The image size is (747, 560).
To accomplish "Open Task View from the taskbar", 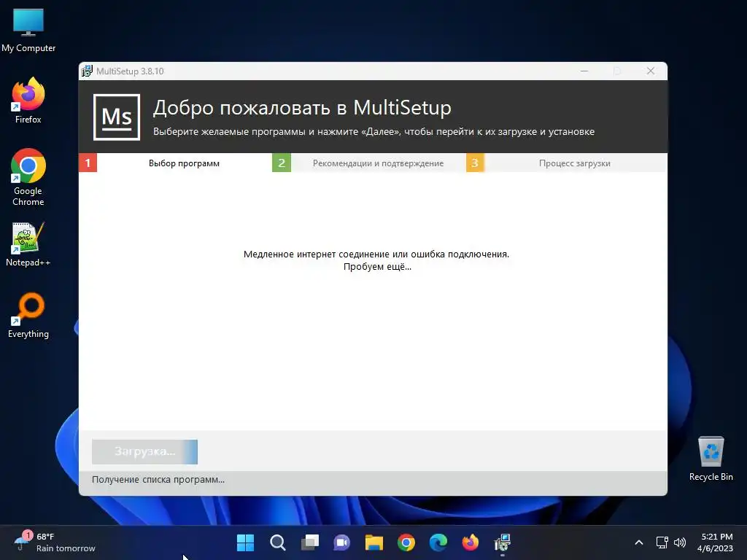I will coord(309,542).
